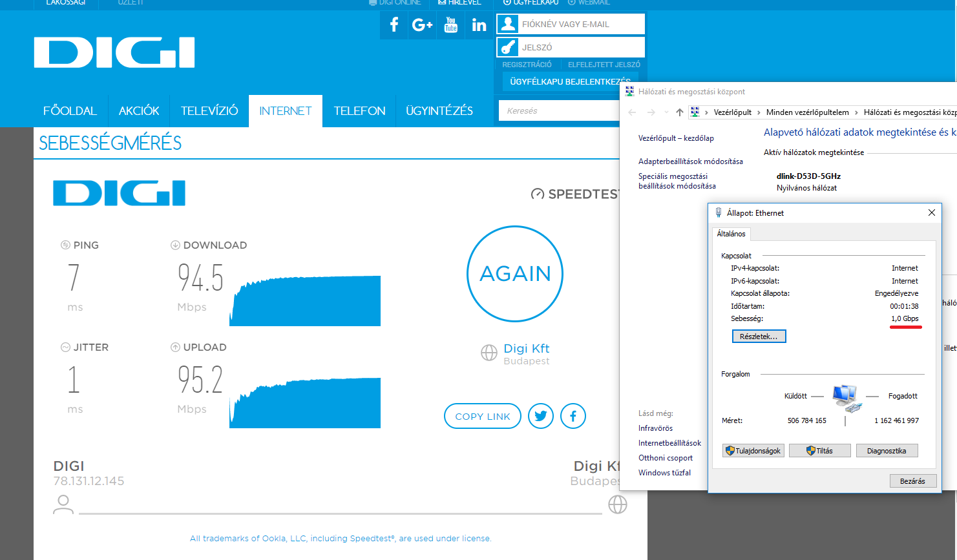Select the INTERNET navigation tab
The width and height of the screenshot is (957, 560).
point(286,111)
